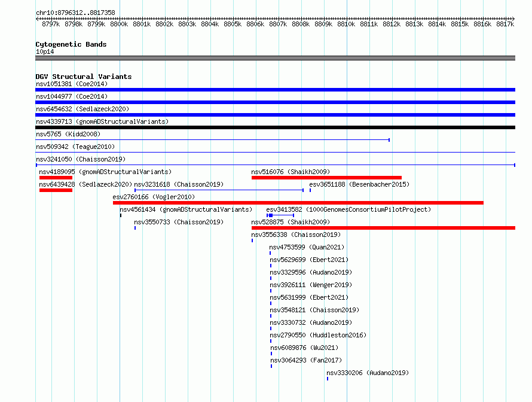Click the DGV Structural Variants track title
532x402 pixels.
coord(84,77)
